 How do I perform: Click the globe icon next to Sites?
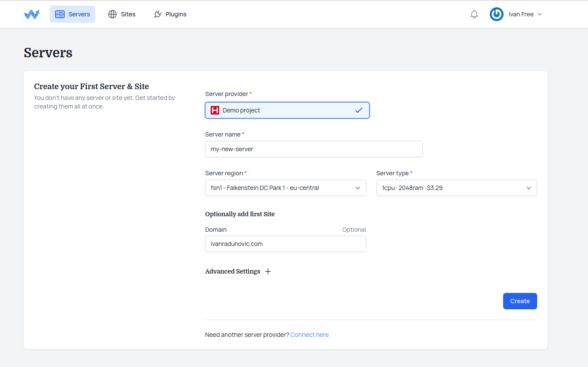[x=112, y=14]
